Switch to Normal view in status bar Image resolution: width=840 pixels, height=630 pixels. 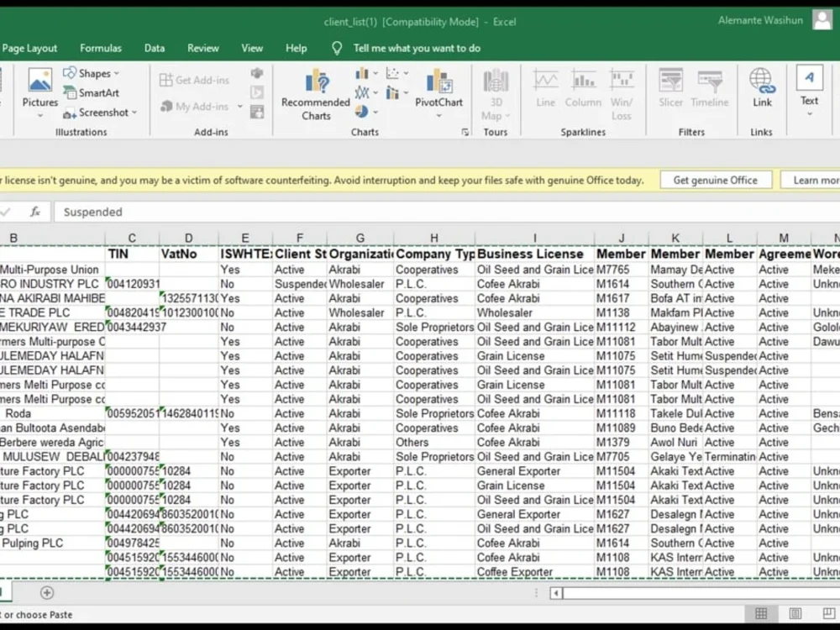click(761, 614)
